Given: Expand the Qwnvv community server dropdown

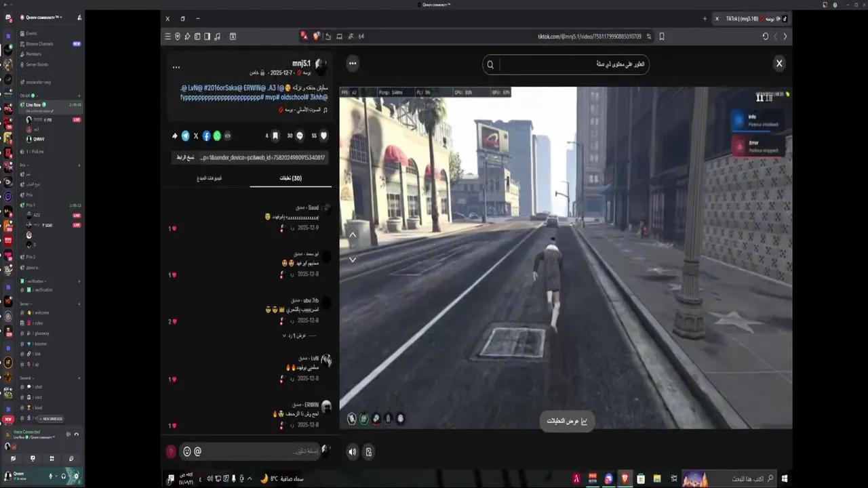Looking at the screenshot, I should (x=42, y=17).
